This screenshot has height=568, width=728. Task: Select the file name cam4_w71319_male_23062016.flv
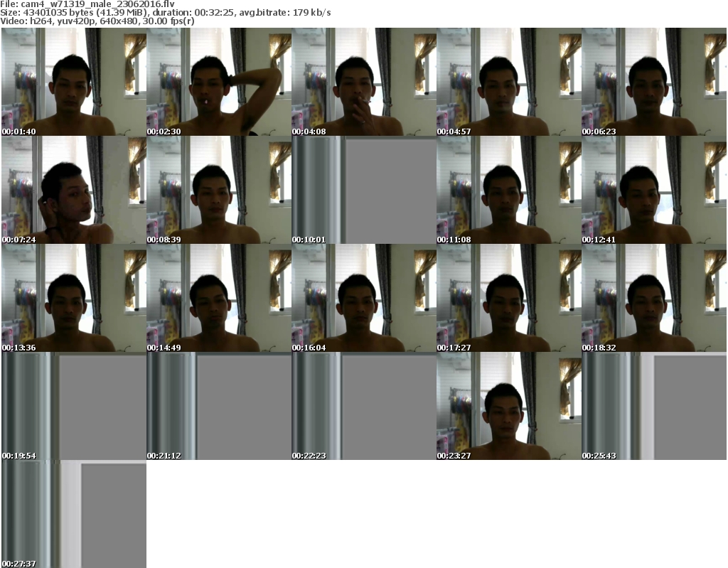[x=97, y=4]
